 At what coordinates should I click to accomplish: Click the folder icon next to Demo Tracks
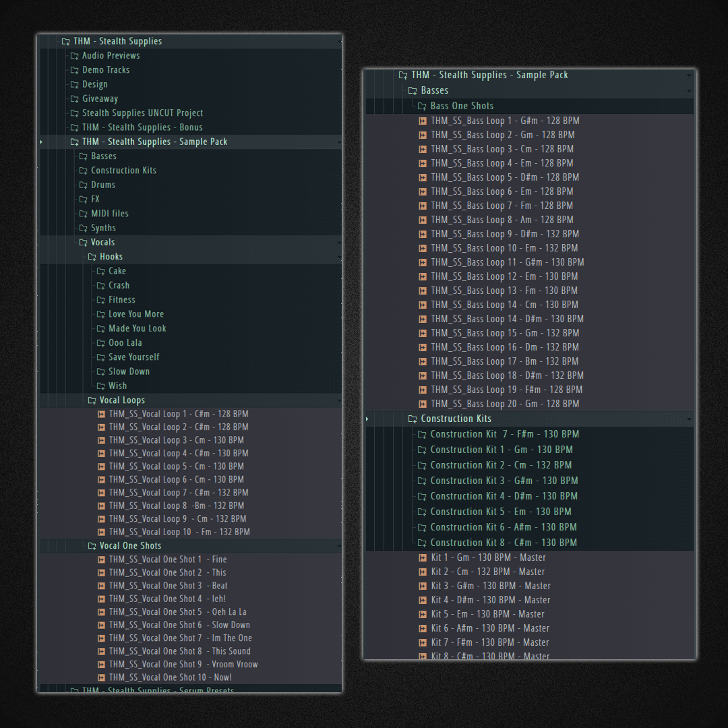point(75,70)
